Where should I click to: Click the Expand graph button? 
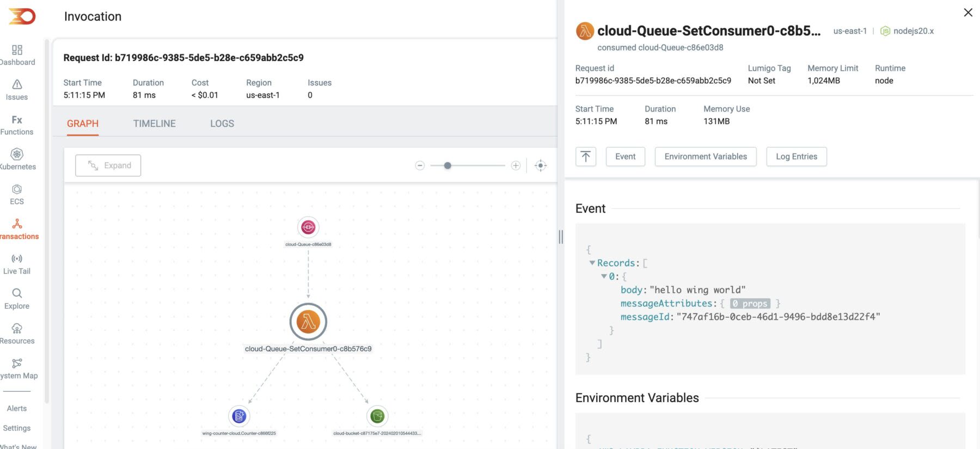click(x=108, y=165)
